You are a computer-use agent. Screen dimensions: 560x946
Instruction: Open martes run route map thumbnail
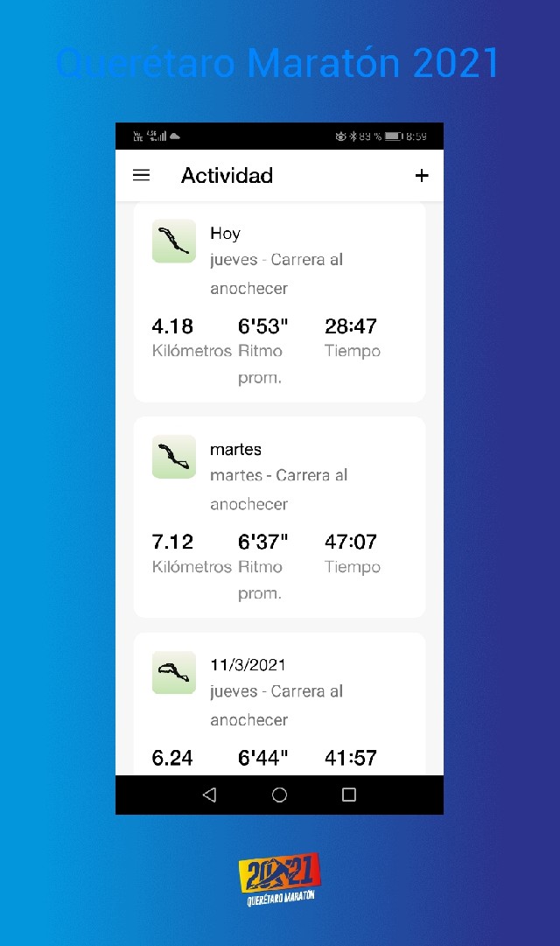click(174, 457)
